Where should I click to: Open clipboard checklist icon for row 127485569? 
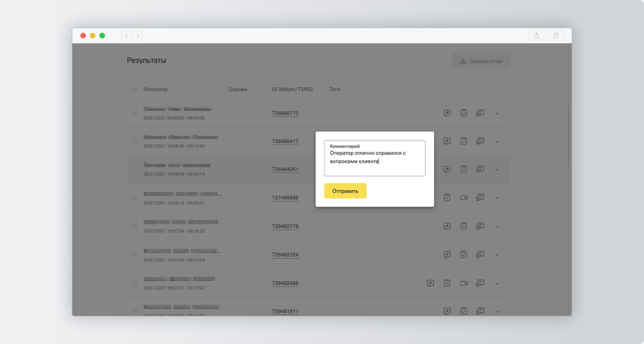click(447, 198)
